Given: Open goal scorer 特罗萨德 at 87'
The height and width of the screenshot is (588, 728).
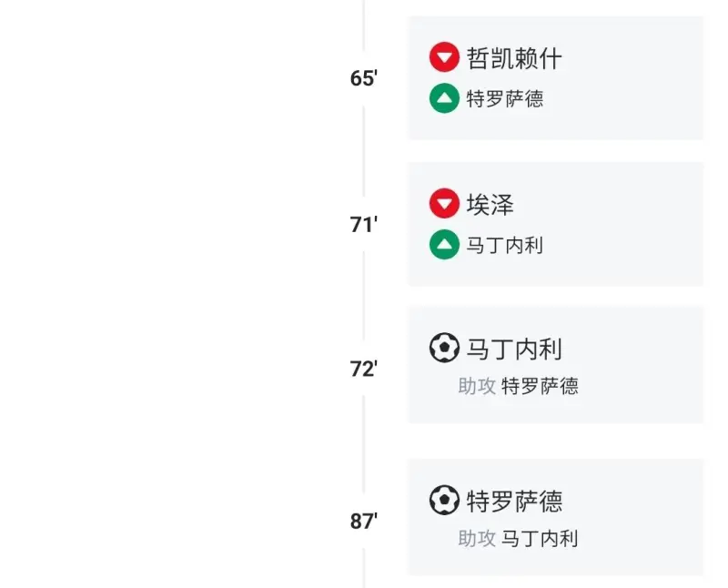Looking at the screenshot, I should (514, 500).
